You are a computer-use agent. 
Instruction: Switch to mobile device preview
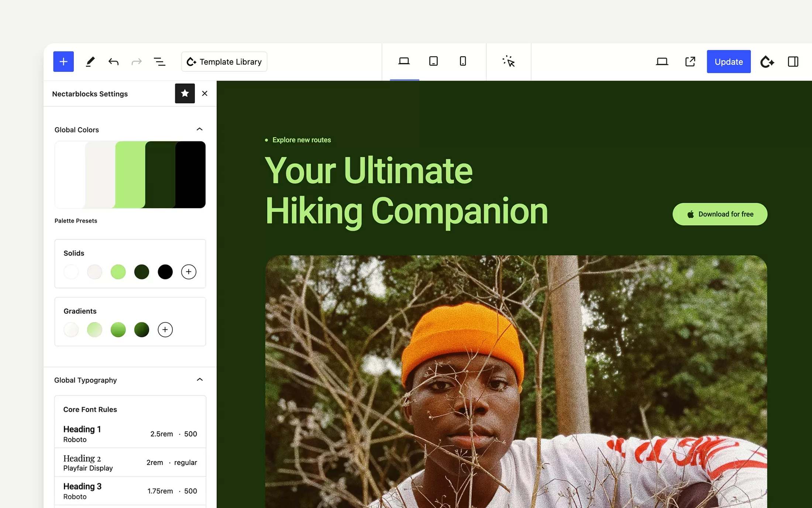click(463, 61)
